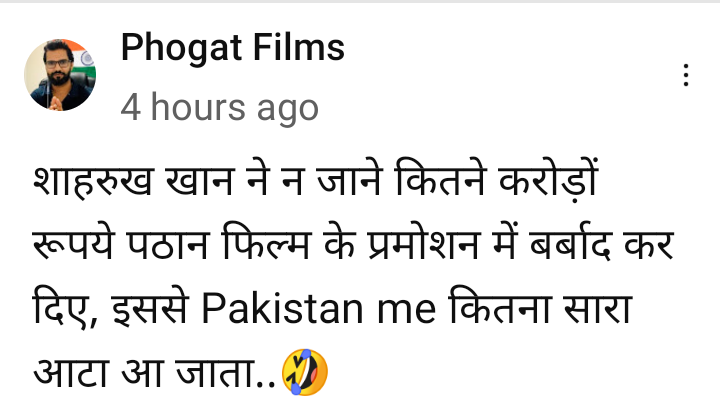This screenshot has height=420, width=720.
Task: Click the word 'me' after Pakistan
Action: 406,311
